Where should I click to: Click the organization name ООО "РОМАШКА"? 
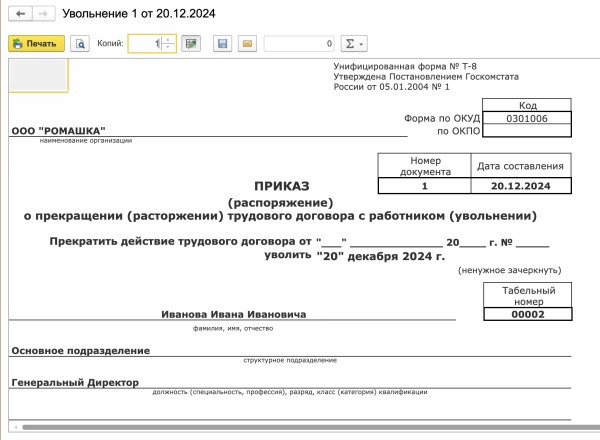point(58,130)
